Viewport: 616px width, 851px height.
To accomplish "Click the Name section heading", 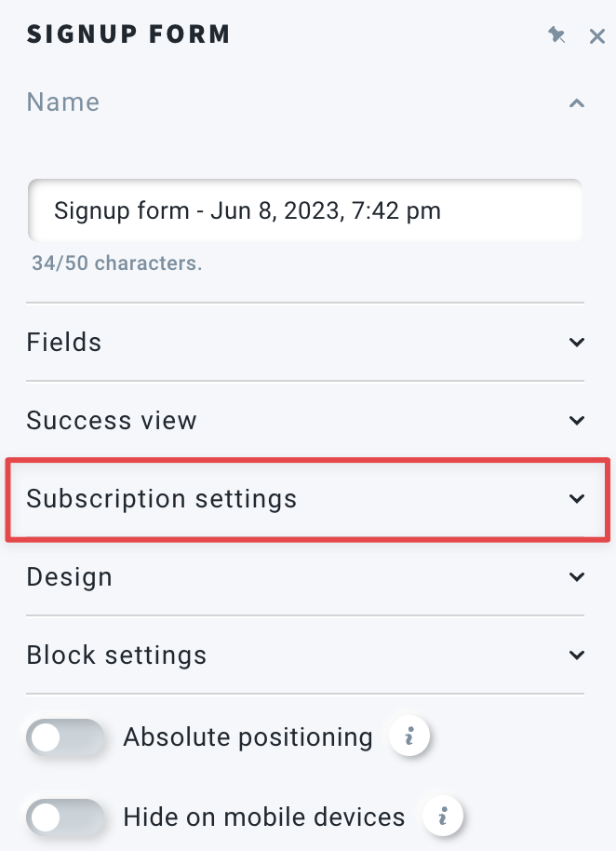I will (63, 102).
